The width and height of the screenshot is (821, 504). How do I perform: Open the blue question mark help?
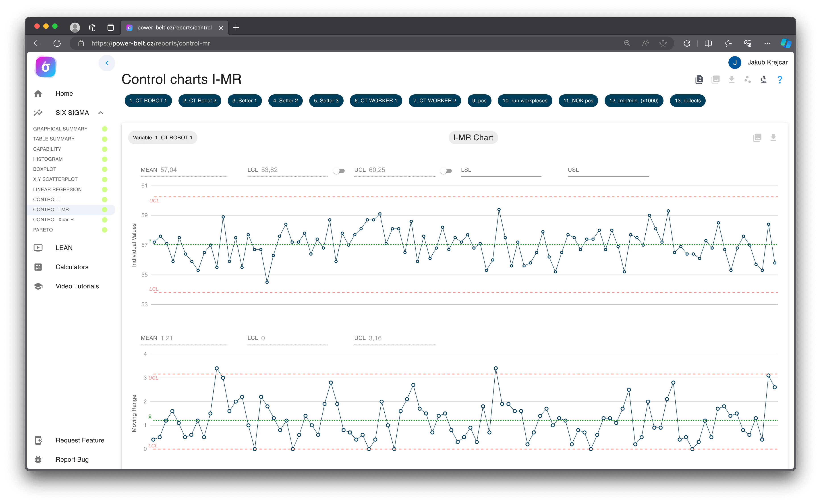click(x=779, y=80)
